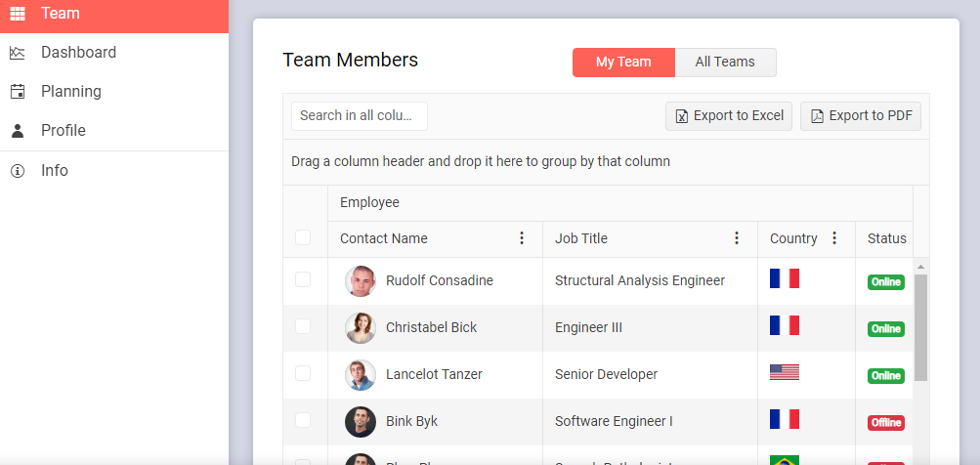The image size is (980, 465).
Task: Click the Export to PDF button
Action: point(860,116)
